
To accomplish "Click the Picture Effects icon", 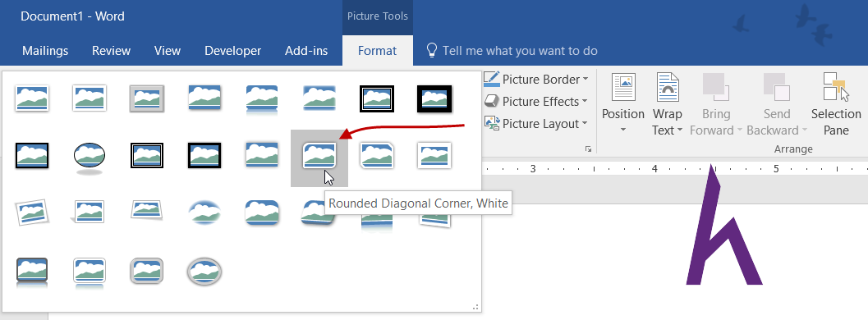I will coord(492,101).
